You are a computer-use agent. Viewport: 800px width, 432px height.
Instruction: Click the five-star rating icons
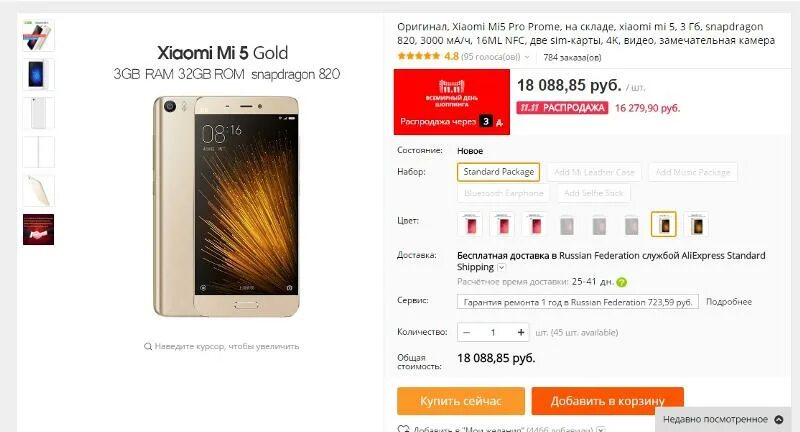(418, 56)
